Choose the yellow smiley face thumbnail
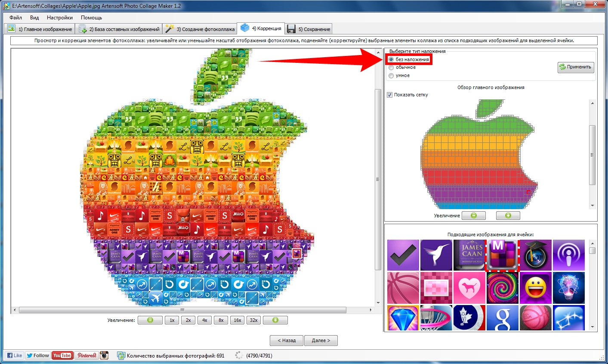Viewport: 608px width, 364px height. point(536,288)
